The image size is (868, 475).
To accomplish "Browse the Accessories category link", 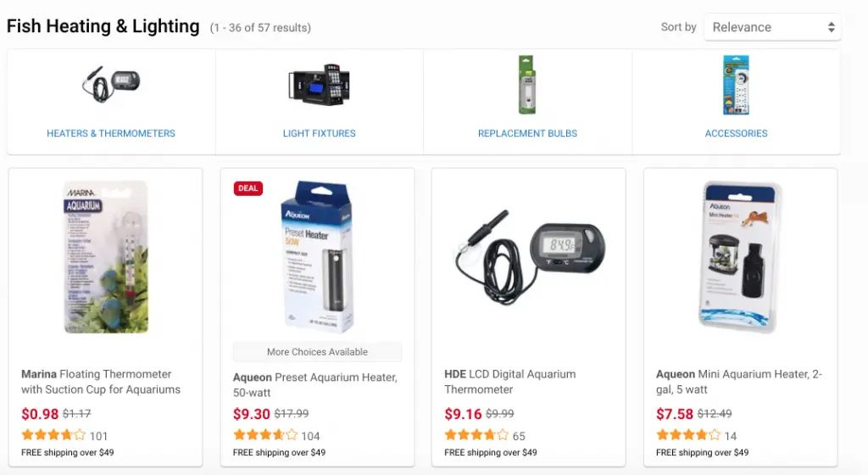I will point(736,133).
